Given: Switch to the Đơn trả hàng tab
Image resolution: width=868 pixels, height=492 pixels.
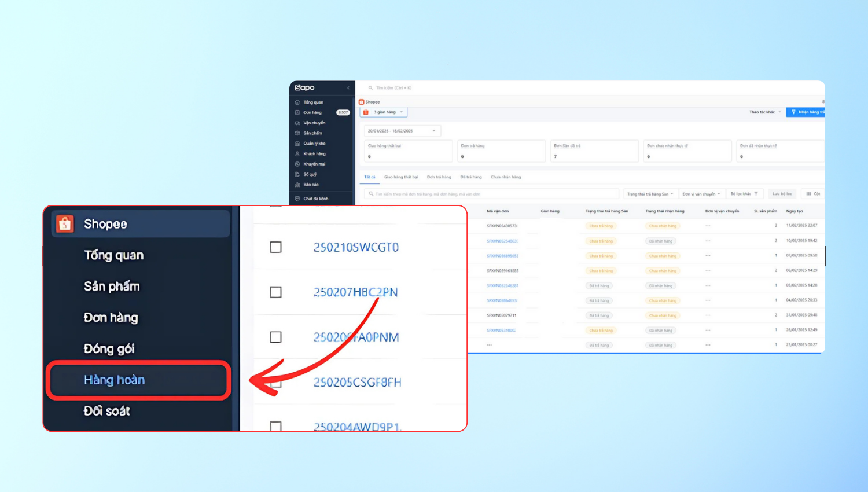Looking at the screenshot, I should [x=439, y=177].
